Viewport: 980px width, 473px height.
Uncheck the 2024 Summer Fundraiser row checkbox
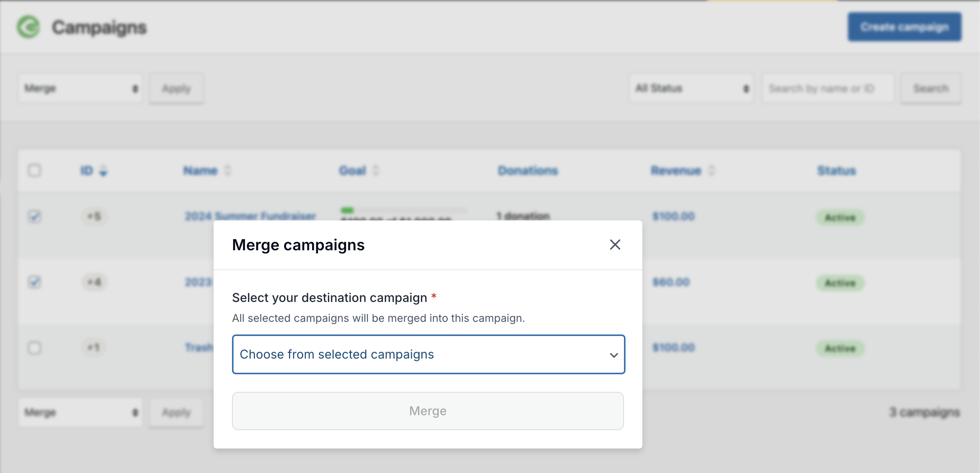coord(35,217)
